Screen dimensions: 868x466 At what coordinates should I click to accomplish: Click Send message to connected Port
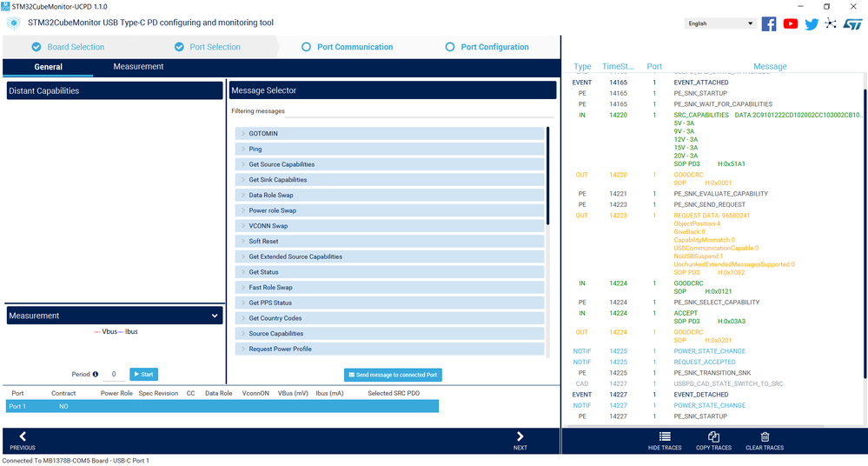click(393, 375)
